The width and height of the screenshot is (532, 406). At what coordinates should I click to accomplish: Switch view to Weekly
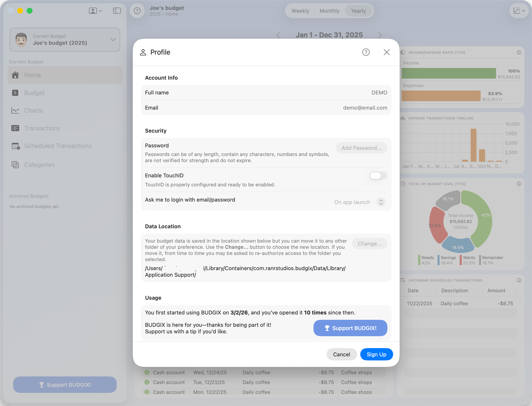coord(300,11)
